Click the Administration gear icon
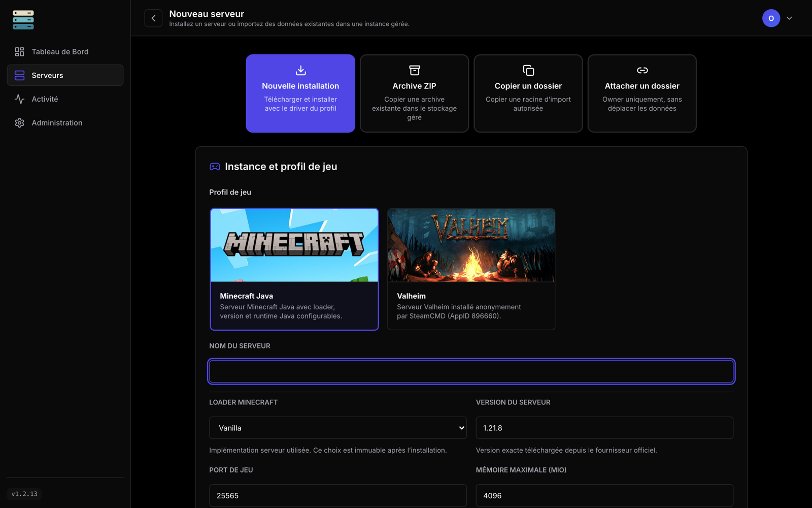Image resolution: width=812 pixels, height=508 pixels. click(19, 123)
